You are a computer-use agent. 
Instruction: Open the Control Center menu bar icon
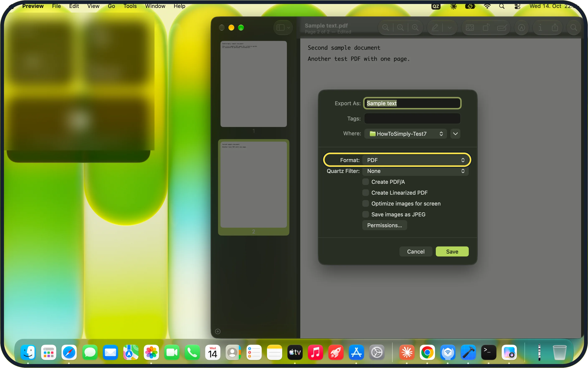pyautogui.click(x=517, y=6)
